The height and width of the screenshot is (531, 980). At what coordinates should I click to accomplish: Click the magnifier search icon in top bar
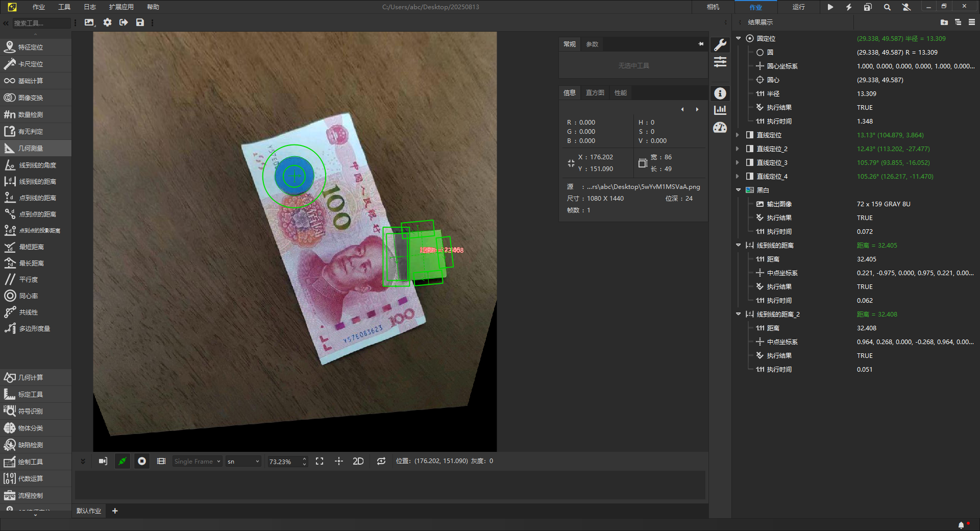tap(887, 7)
